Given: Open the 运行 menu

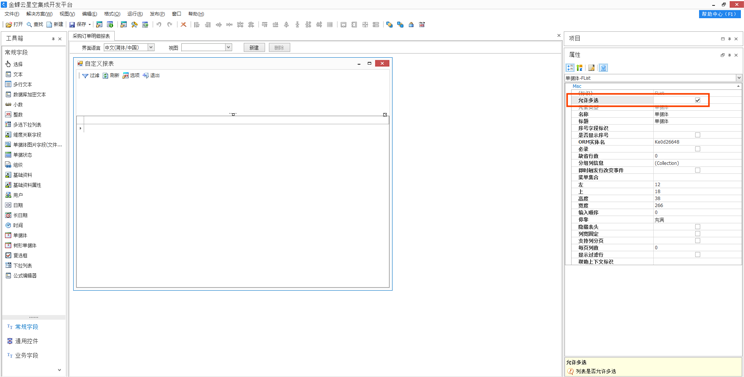Looking at the screenshot, I should (135, 14).
